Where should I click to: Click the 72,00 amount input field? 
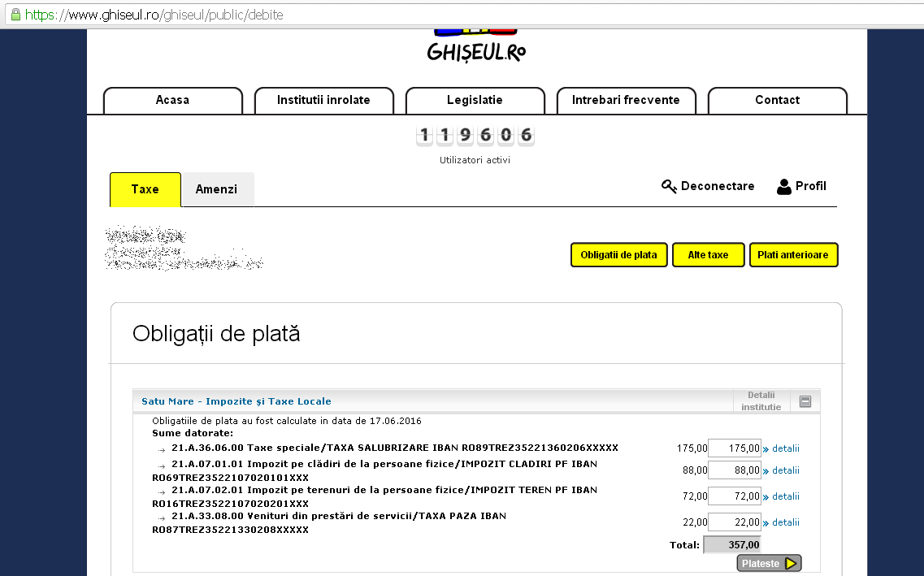(x=735, y=496)
